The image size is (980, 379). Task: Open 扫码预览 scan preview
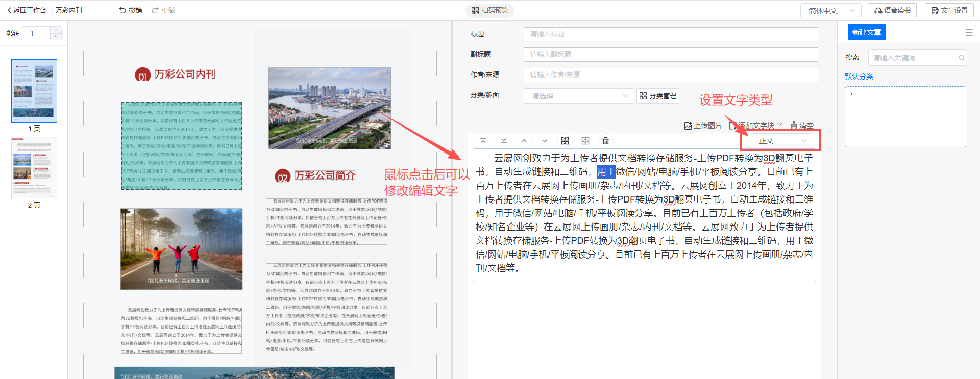489,10
